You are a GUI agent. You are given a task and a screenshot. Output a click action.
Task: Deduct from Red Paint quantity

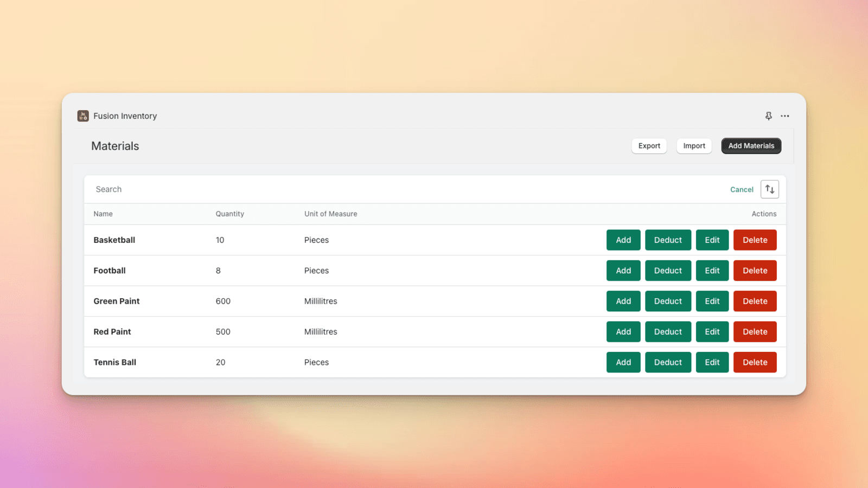(668, 331)
